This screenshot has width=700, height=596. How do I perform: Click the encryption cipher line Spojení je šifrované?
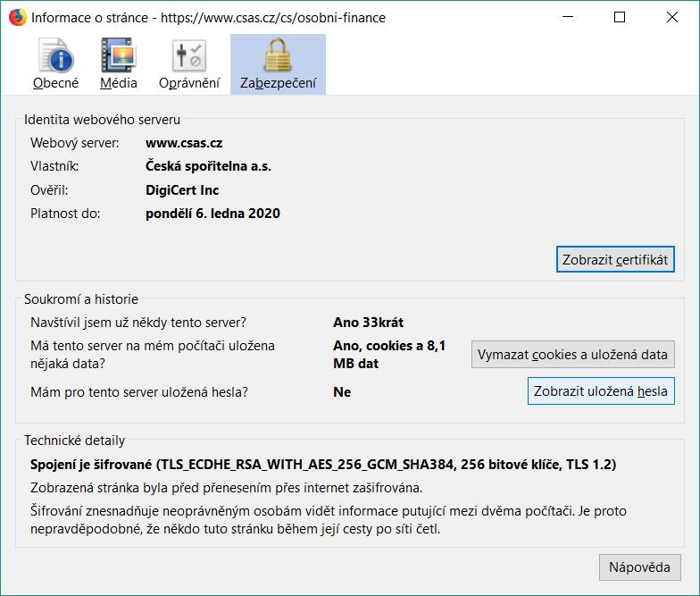323,465
